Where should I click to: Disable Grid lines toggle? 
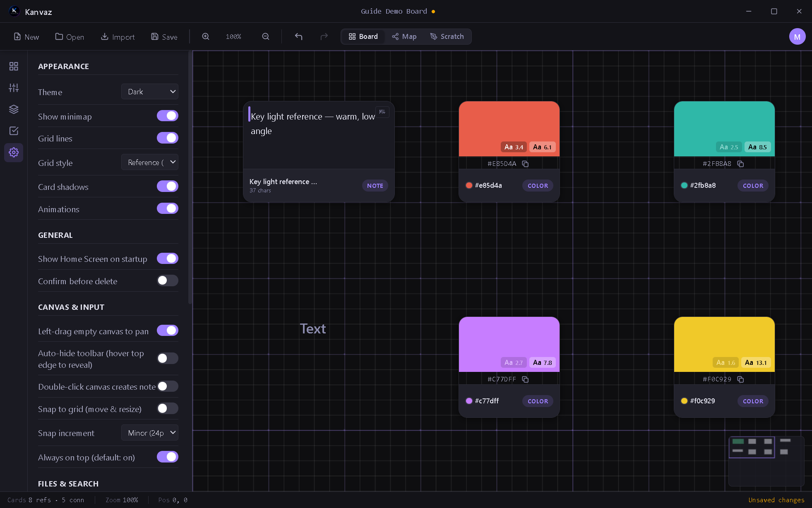coord(168,138)
